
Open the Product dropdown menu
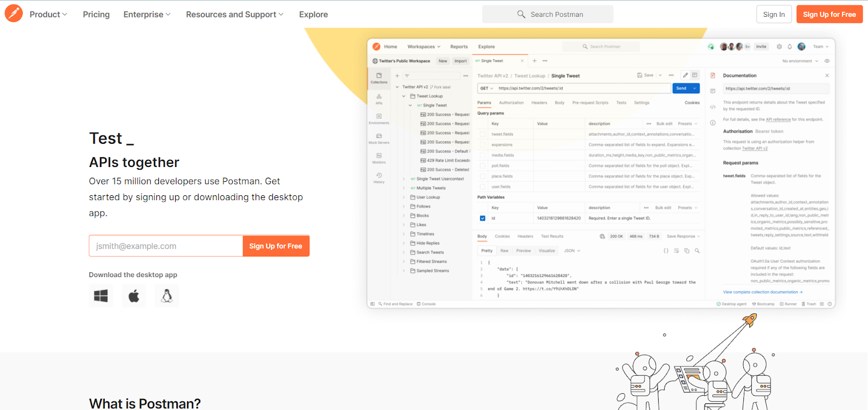[48, 15]
